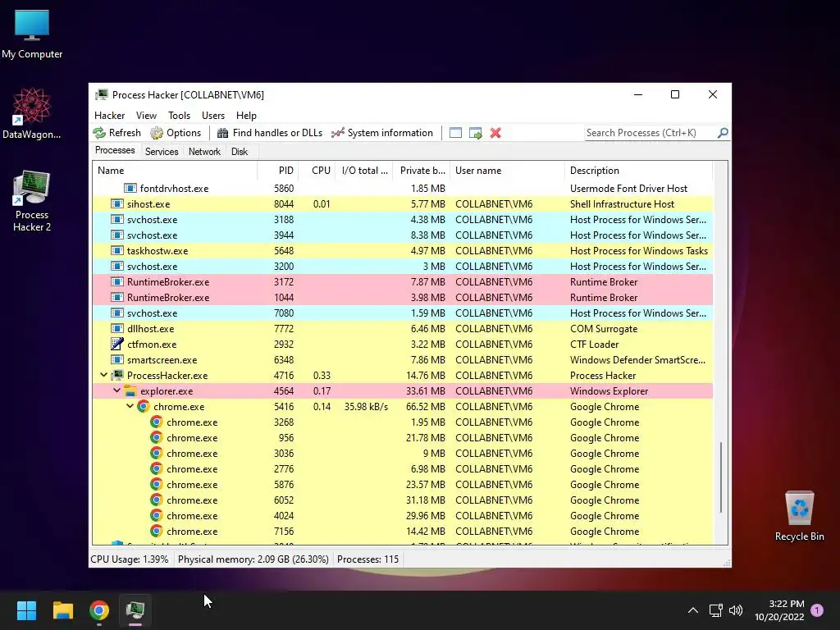The image size is (840, 630).
Task: Open the Tools menu
Action: click(x=179, y=115)
